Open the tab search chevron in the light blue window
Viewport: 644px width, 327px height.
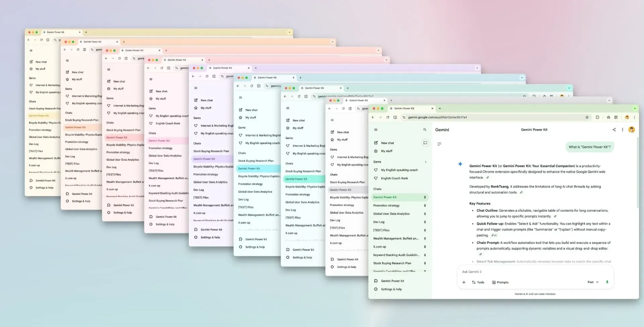tap(522, 77)
